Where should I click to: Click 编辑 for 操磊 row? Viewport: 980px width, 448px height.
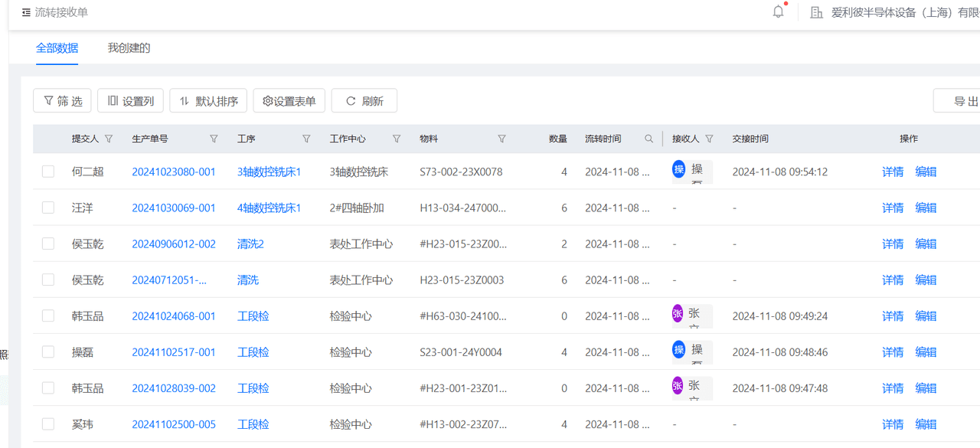(926, 352)
